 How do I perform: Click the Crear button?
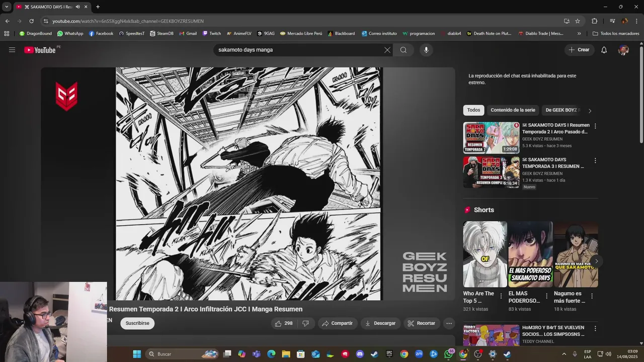579,50
